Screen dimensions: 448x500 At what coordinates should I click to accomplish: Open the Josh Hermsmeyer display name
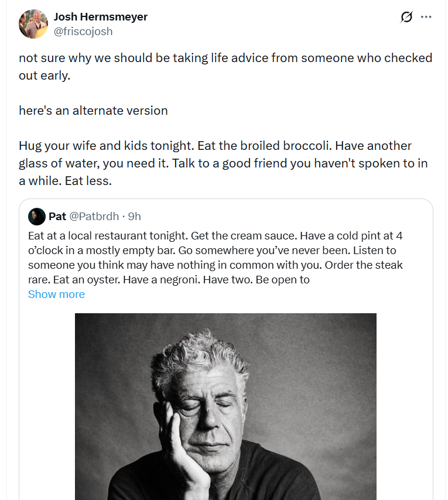[100, 17]
